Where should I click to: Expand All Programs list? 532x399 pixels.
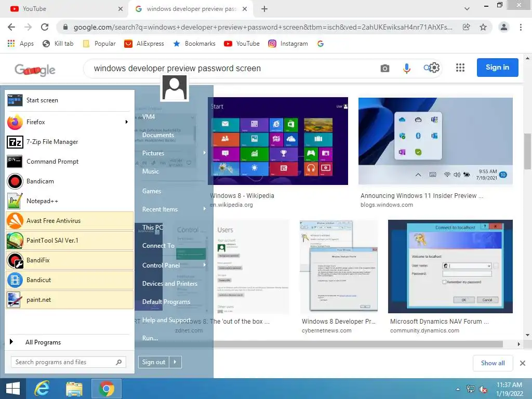point(43,342)
